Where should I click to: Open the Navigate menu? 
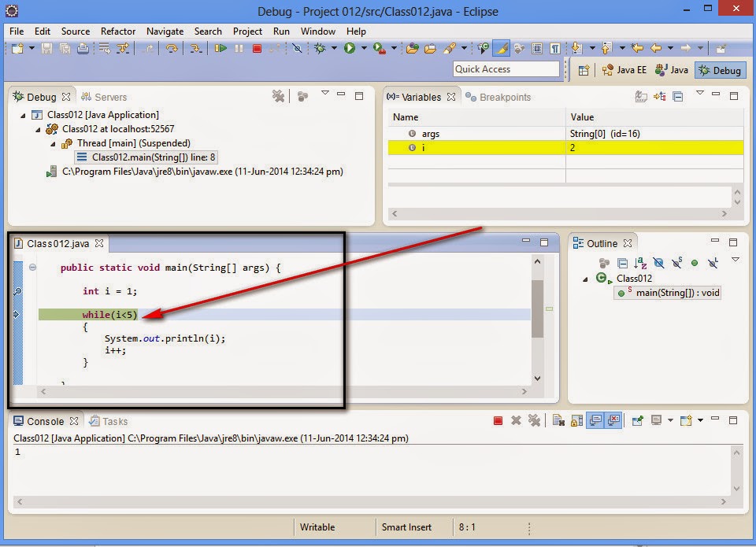coord(165,31)
